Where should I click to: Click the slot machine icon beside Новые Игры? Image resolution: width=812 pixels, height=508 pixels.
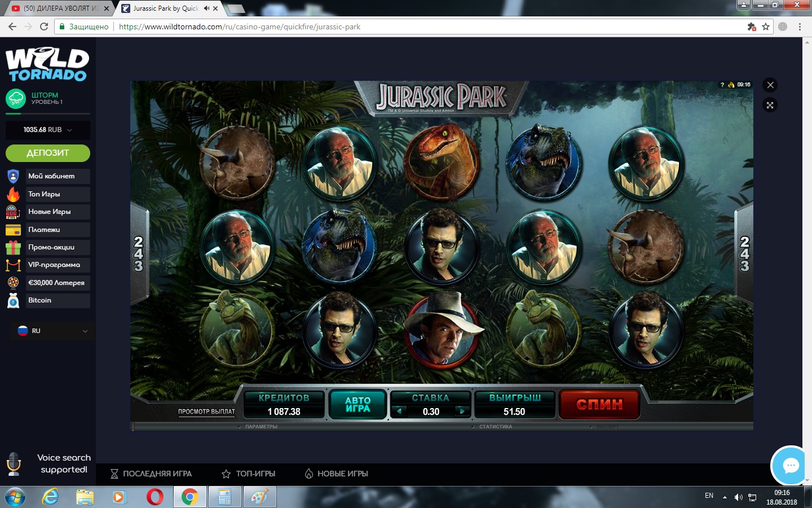pos(13,212)
